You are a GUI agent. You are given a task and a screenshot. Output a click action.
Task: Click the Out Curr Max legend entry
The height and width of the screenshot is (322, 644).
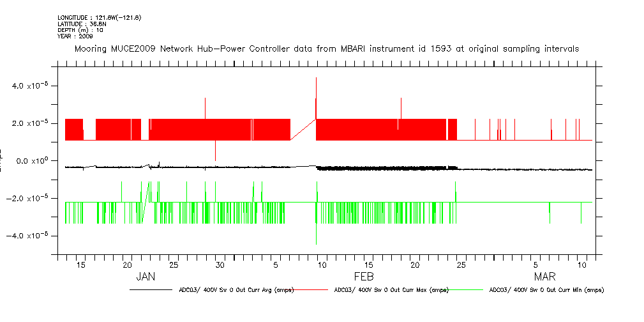391,290
